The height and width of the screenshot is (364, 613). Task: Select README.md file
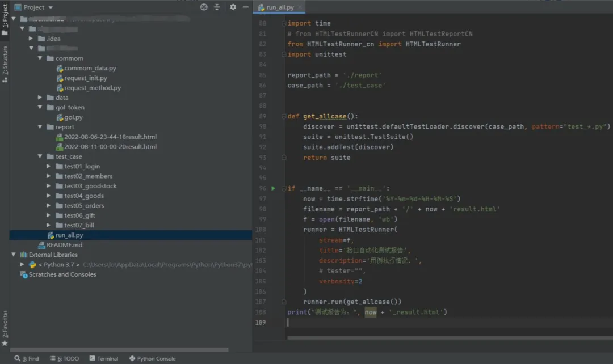click(x=65, y=245)
